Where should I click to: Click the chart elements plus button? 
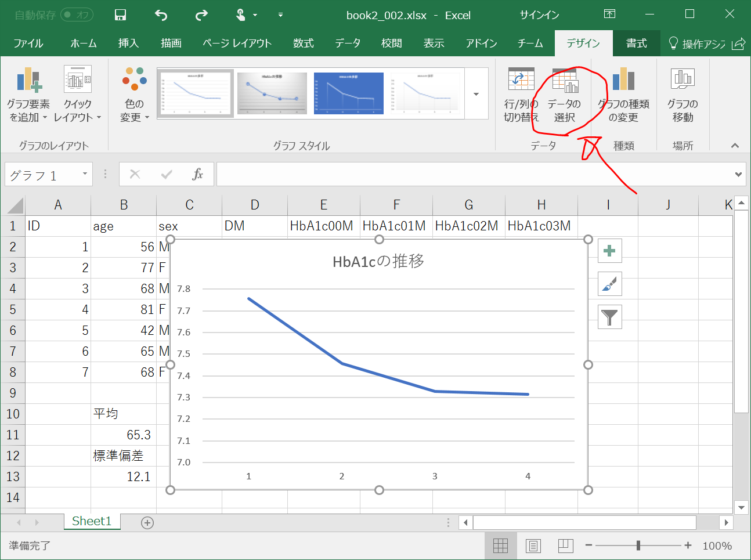(609, 251)
